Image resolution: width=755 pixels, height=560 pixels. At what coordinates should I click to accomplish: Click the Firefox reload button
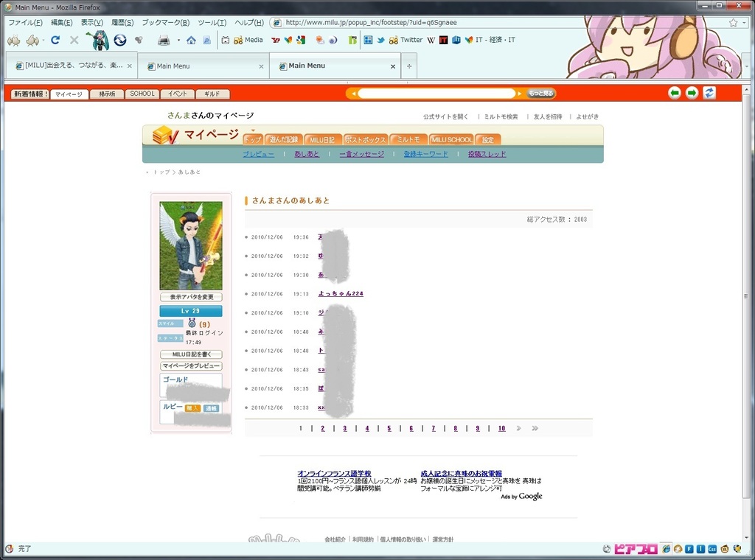click(55, 40)
